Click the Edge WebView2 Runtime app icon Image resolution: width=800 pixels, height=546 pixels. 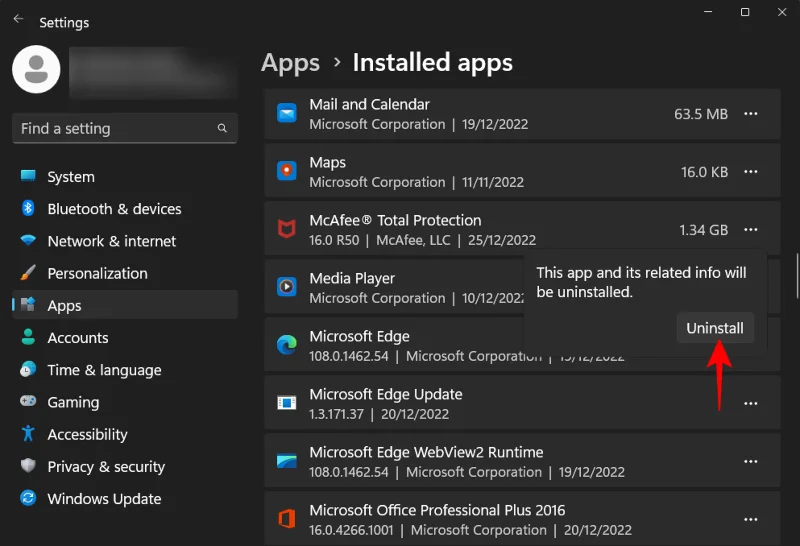tap(287, 461)
